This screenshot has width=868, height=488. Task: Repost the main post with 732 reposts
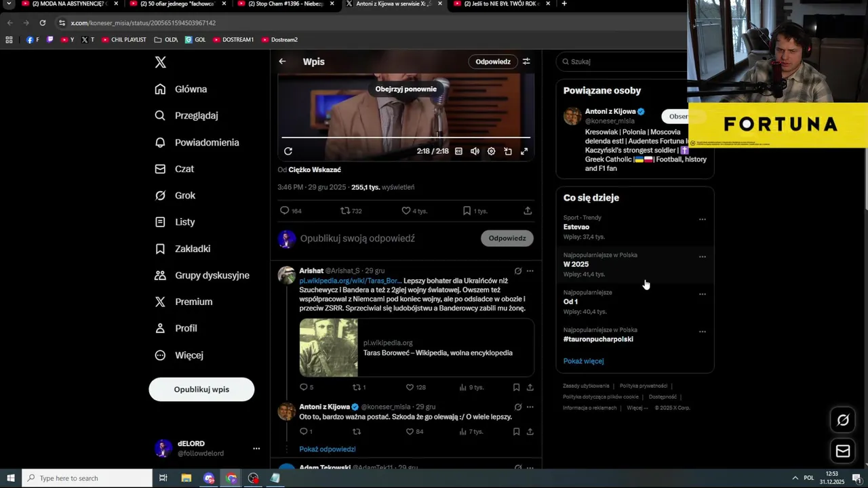pos(351,211)
